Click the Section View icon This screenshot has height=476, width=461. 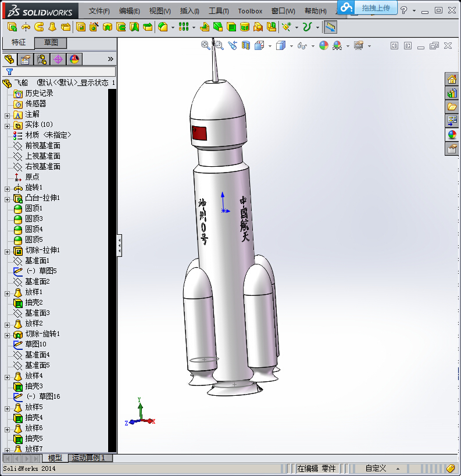pyautogui.click(x=246, y=45)
